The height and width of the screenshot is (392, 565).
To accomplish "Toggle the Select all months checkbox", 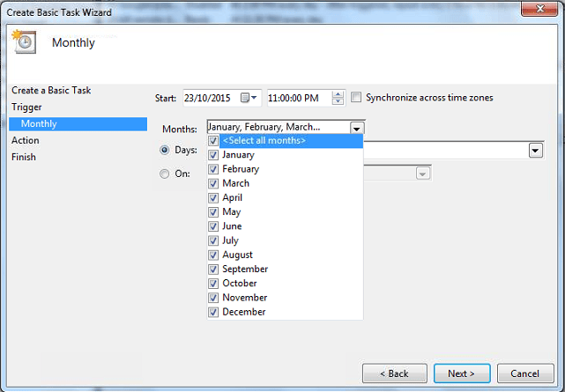I will point(213,141).
